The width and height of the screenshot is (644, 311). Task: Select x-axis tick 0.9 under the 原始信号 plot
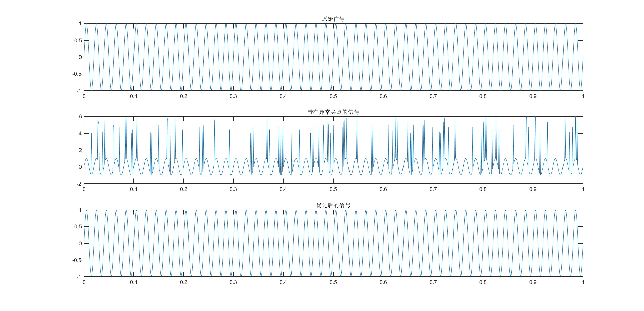(533, 96)
